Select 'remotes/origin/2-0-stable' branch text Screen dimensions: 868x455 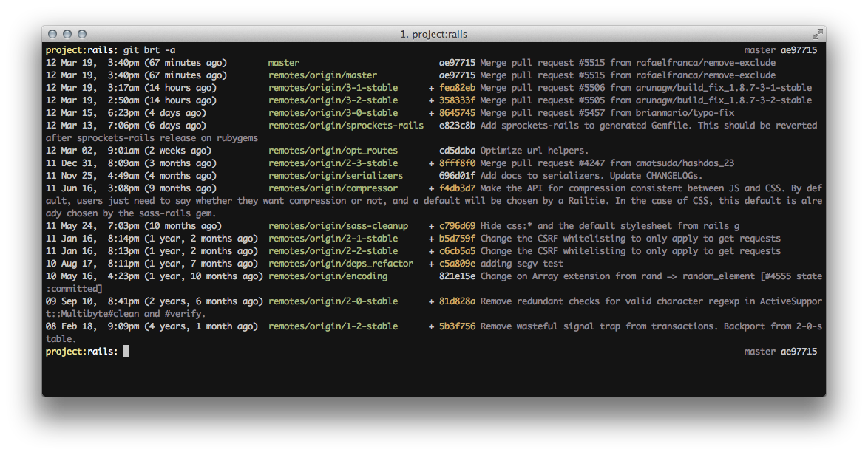point(333,301)
